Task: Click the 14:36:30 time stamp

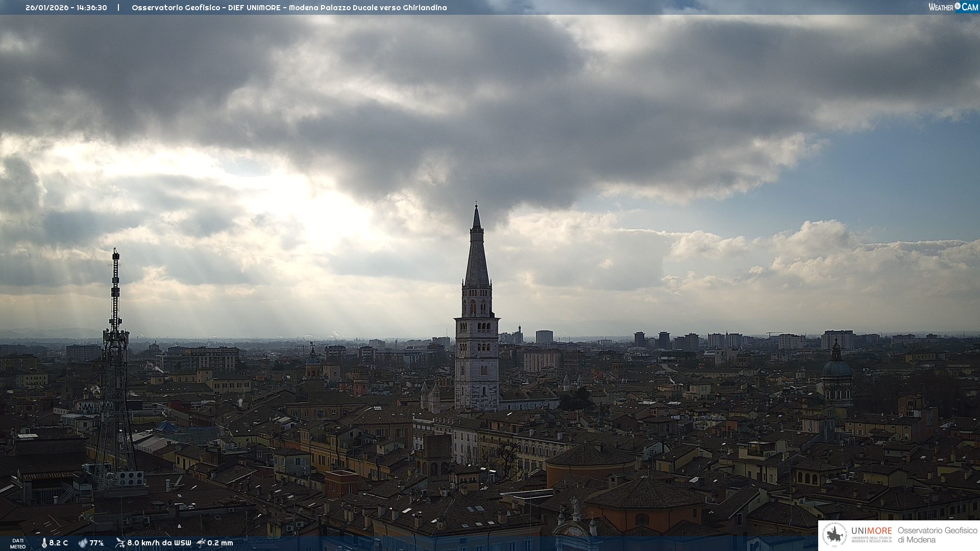Action: pyautogui.click(x=91, y=8)
